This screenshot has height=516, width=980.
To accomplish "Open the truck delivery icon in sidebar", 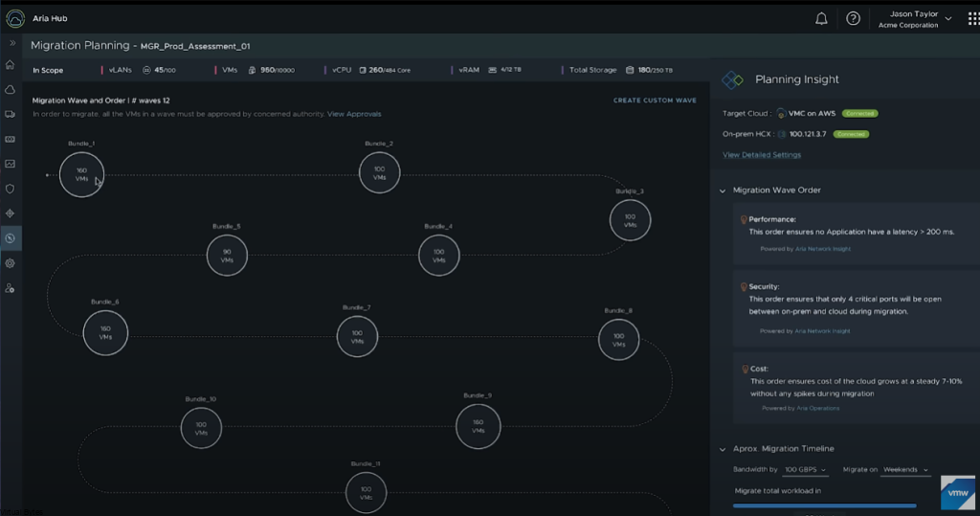I will pyautogui.click(x=10, y=115).
